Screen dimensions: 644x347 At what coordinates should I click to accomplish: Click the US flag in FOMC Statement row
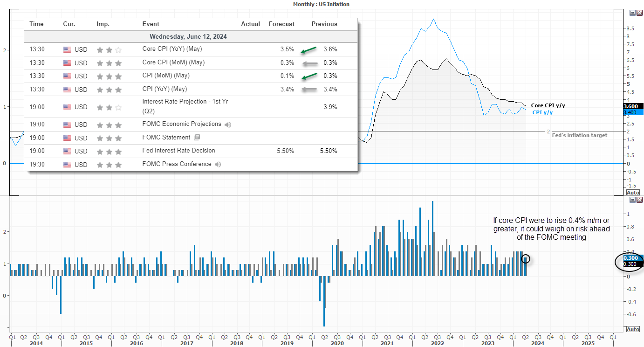(67, 138)
